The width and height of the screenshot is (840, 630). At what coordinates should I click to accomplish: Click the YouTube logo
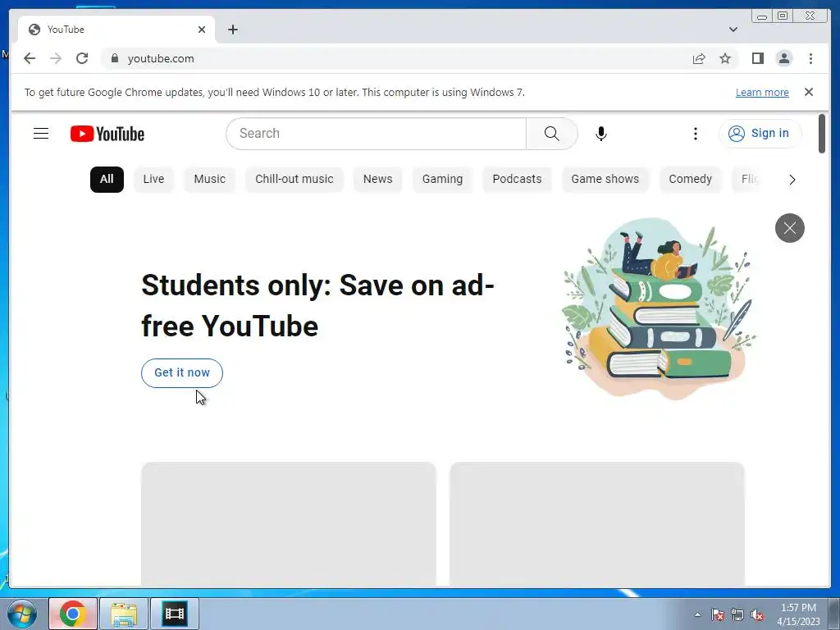point(107,134)
